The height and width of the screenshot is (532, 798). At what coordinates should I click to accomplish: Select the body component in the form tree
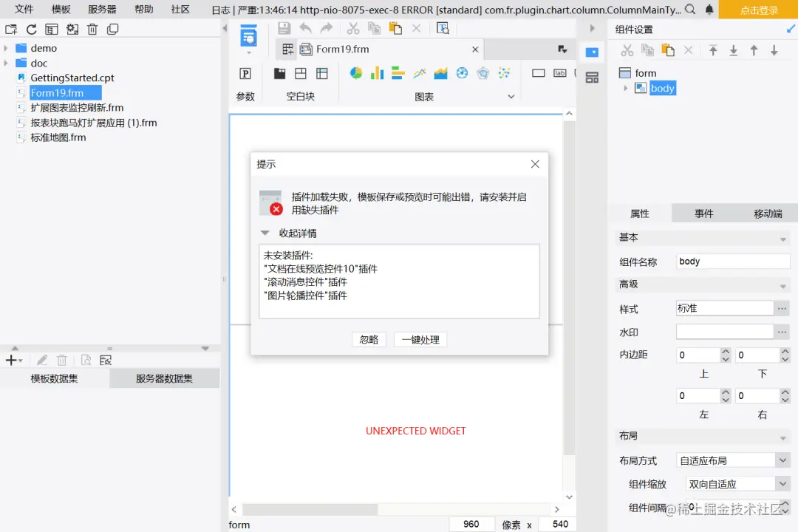pos(662,88)
